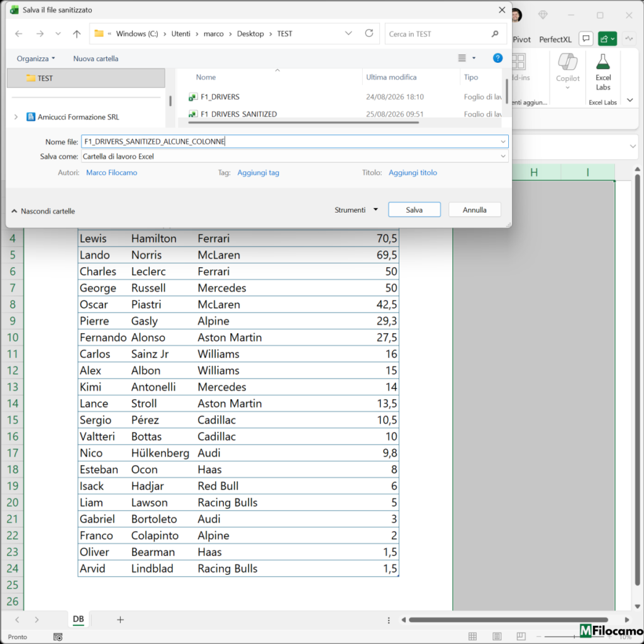Screen dimensions: 644x644
Task: Open Excel Labs add-in
Action: pyautogui.click(x=603, y=72)
